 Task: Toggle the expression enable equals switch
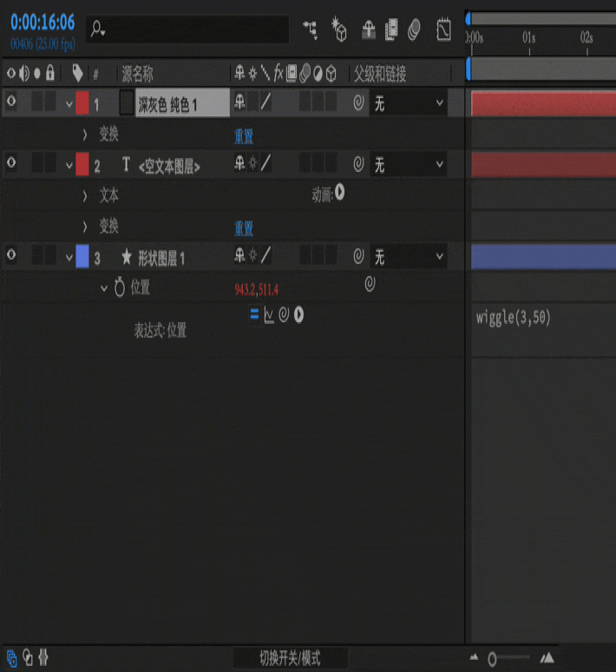coord(254,314)
